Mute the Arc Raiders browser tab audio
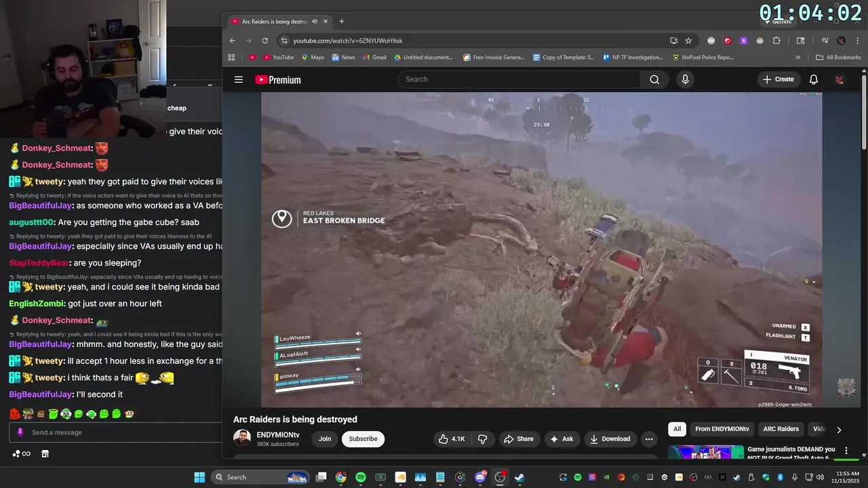This screenshot has width=868, height=488. (x=315, y=22)
